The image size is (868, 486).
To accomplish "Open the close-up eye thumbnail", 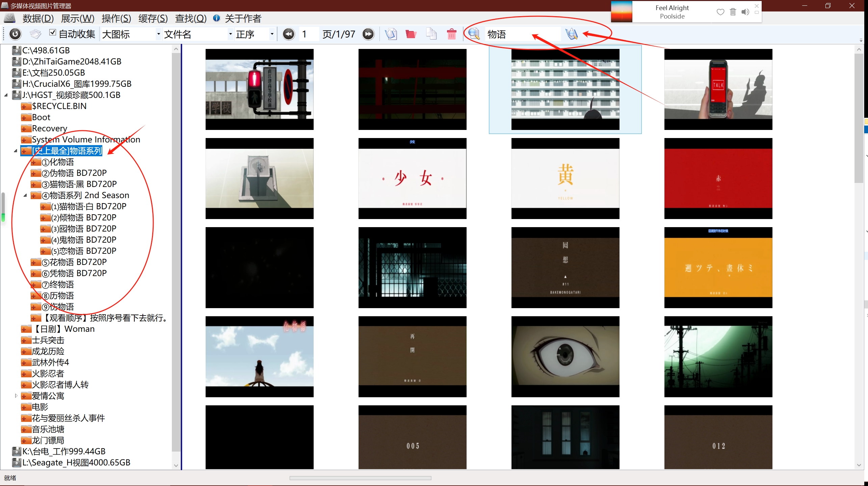I will tap(565, 357).
